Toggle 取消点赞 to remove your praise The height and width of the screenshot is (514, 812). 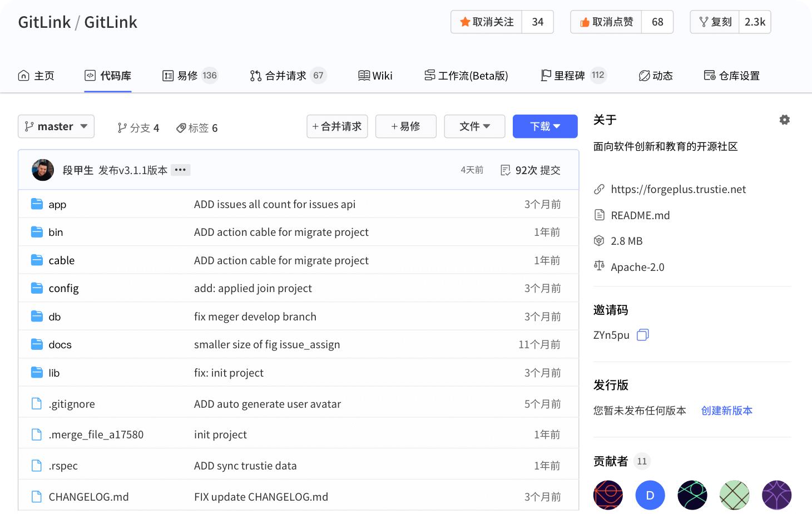coord(606,22)
